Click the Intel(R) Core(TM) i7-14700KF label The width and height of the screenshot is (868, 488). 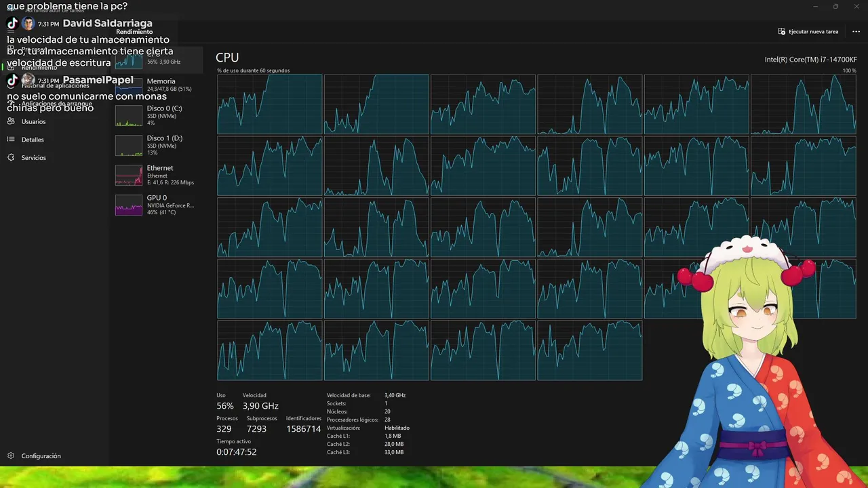[x=810, y=60]
